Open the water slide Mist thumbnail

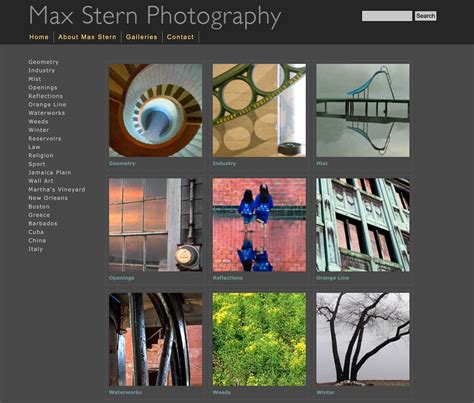[x=363, y=110]
